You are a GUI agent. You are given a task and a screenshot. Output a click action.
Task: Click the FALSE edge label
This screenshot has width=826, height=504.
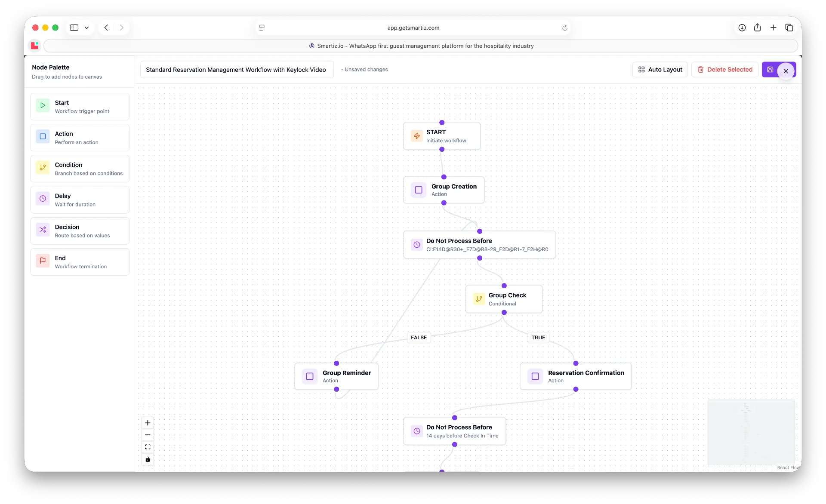[419, 338]
